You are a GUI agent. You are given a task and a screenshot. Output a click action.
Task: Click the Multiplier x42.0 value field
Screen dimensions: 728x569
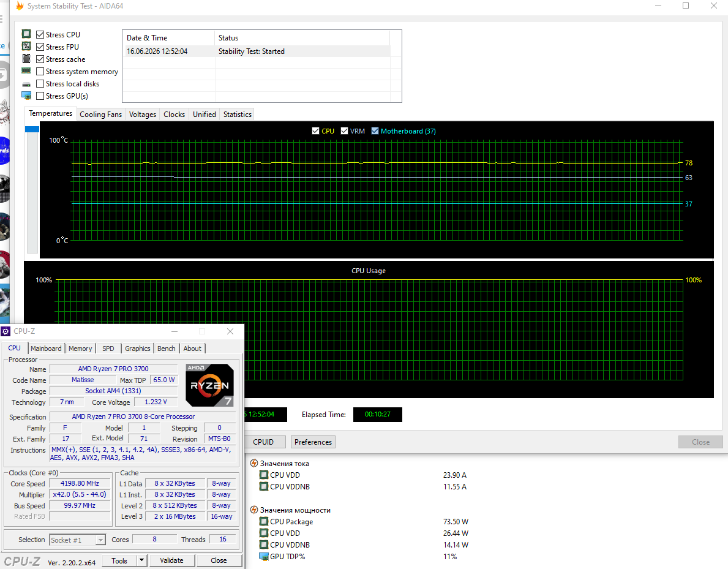click(80, 494)
